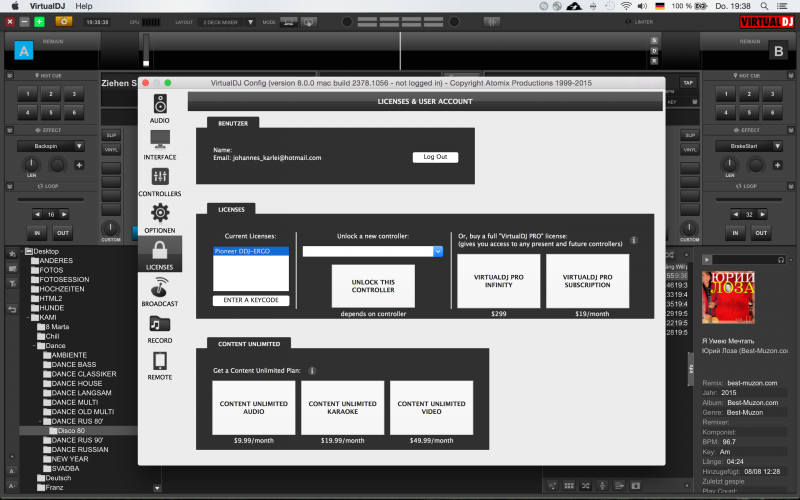Collapse the Dance folder node
The height and width of the screenshot is (500, 800).
35,346
